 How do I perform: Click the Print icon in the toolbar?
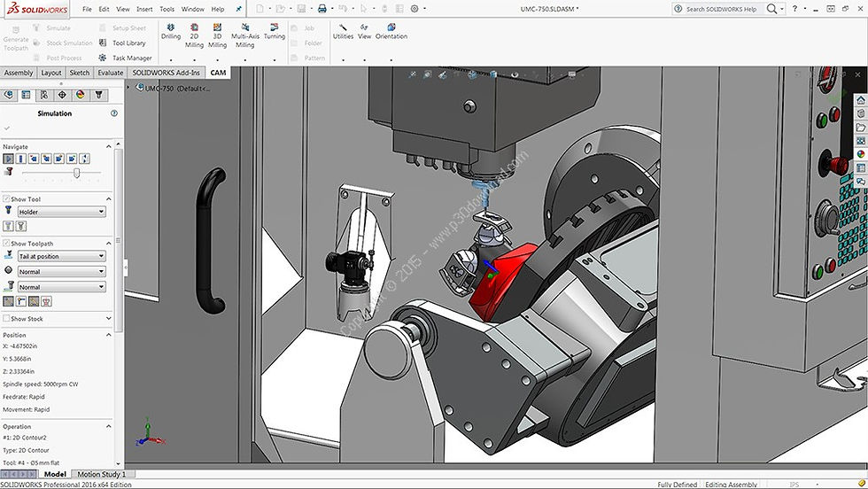click(x=322, y=9)
